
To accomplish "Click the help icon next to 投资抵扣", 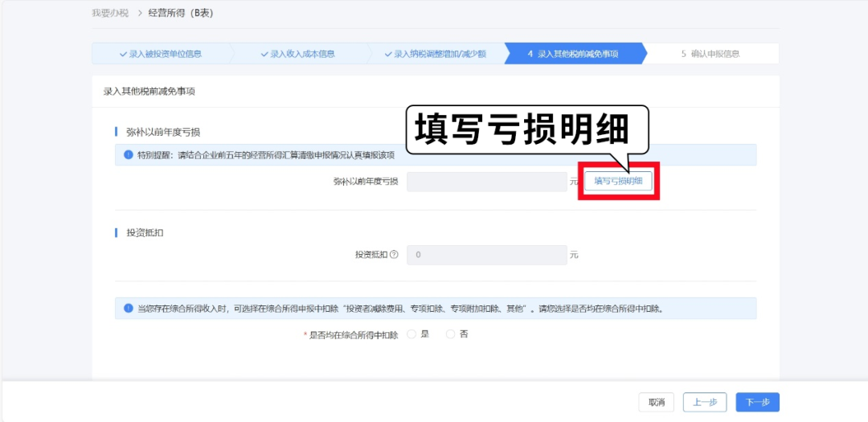I will pos(394,255).
